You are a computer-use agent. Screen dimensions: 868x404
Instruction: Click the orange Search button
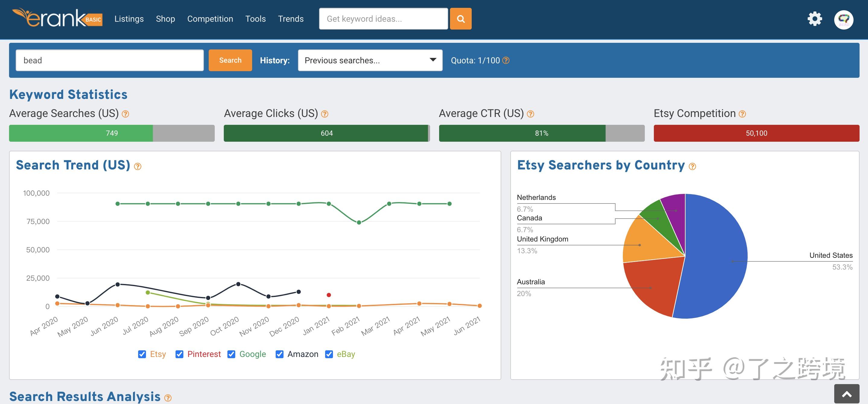click(230, 60)
